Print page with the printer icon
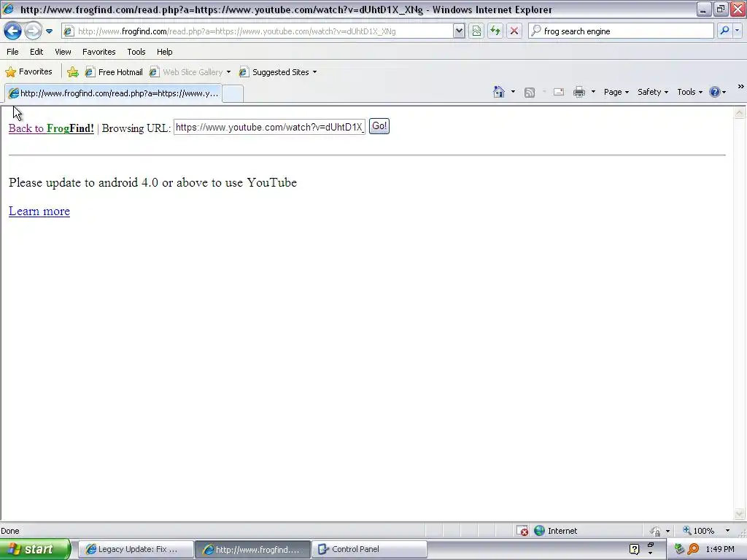Viewport: 747px width, 560px height. [578, 92]
